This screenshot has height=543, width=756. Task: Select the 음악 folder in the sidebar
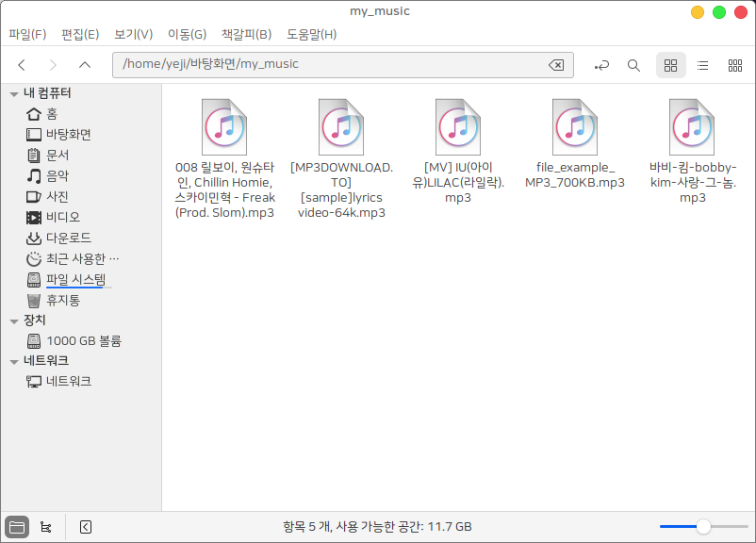[x=58, y=175]
